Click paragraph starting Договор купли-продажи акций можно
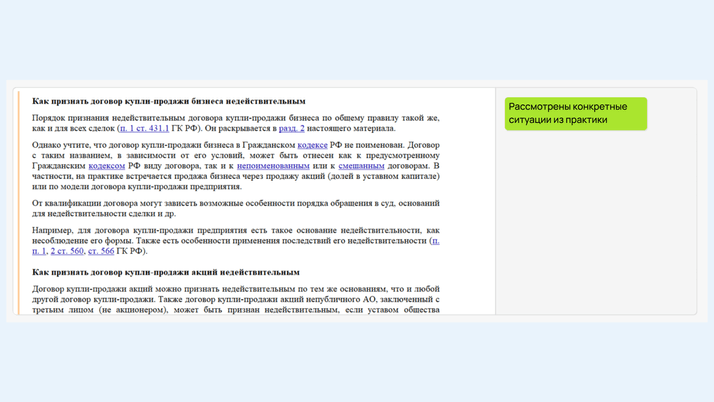714x402 pixels. [x=235, y=300]
